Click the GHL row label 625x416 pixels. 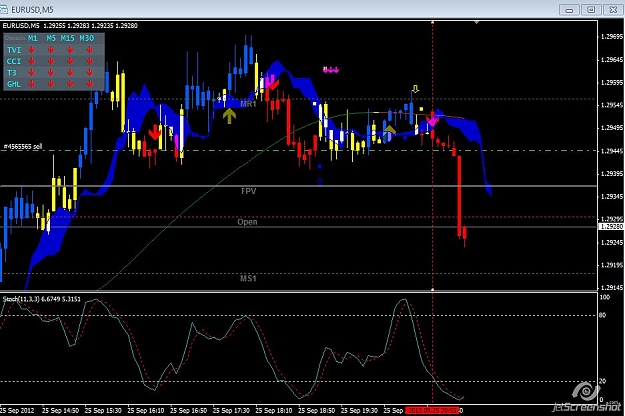[14, 84]
